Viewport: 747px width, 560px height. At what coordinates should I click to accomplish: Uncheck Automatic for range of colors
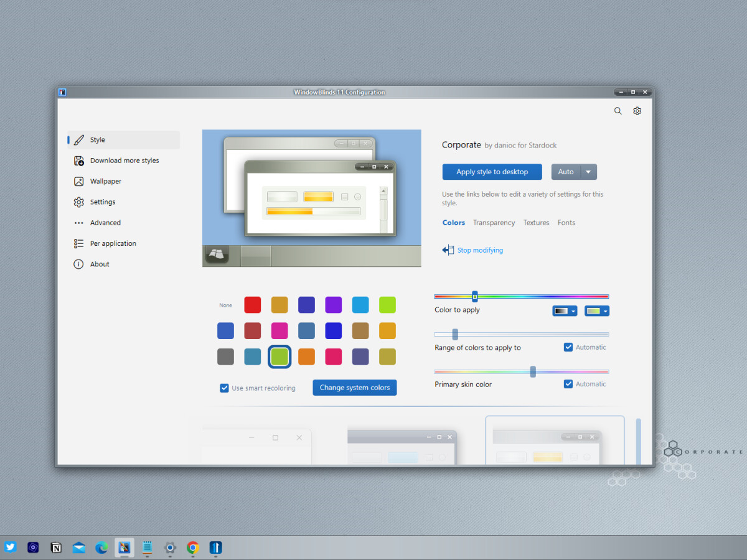point(568,347)
